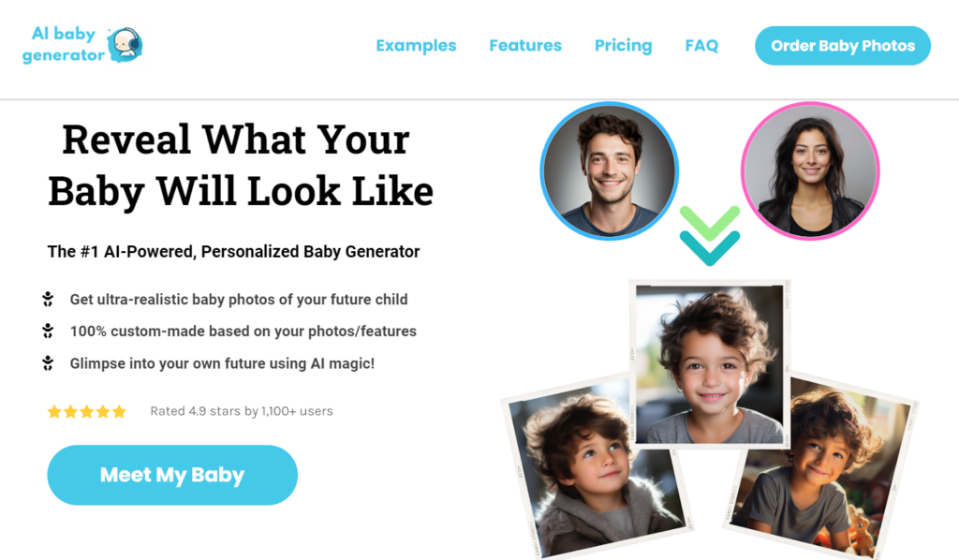Screen dimensions: 959x560
Task: Click the Meet My Baby button
Action: (172, 475)
